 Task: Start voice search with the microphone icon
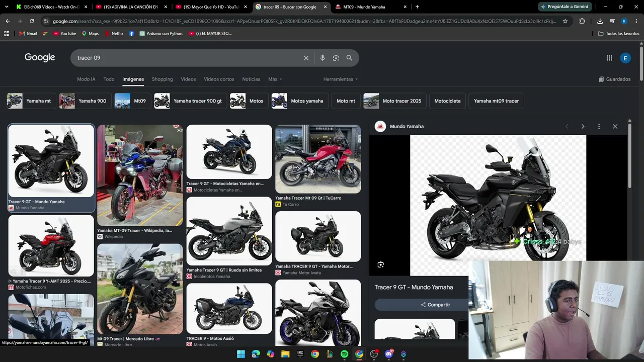[323, 58]
